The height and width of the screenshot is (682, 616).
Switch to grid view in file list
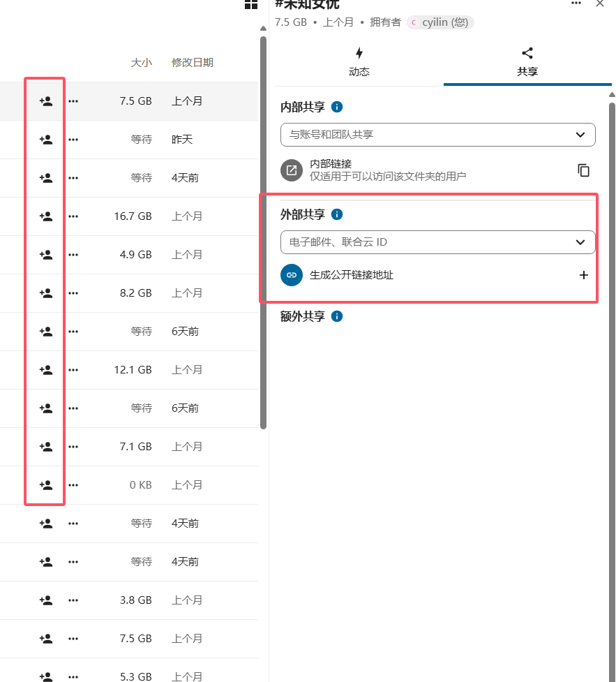point(251,4)
